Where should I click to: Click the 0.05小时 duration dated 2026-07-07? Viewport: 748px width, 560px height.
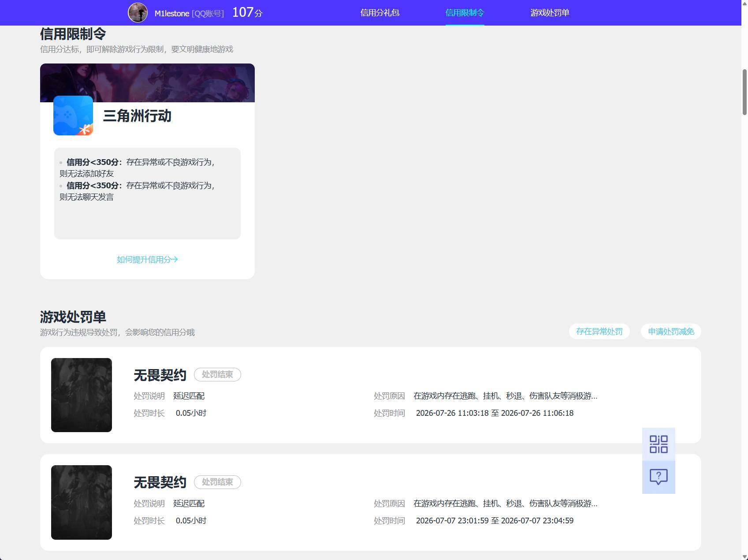191,521
